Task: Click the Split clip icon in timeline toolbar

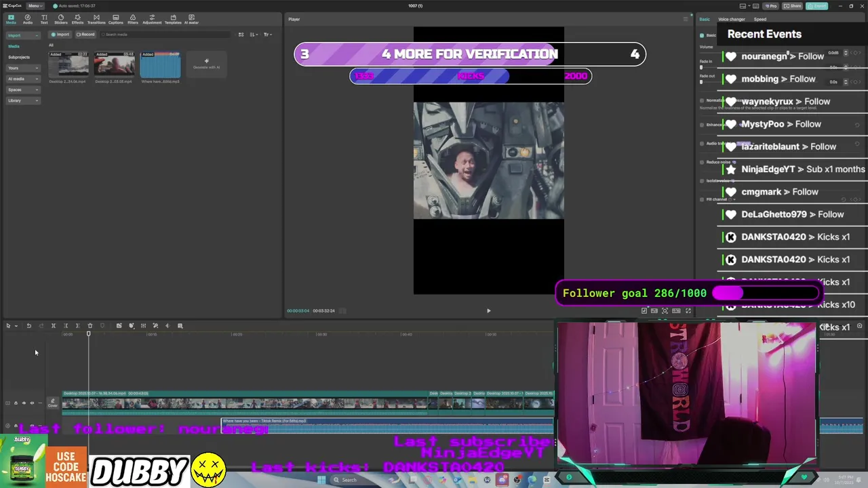Action: 54,326
